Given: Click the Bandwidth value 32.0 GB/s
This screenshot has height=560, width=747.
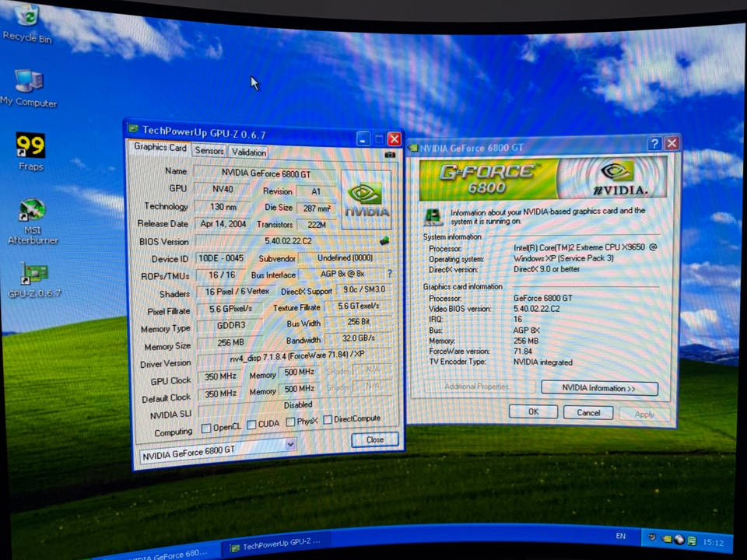Looking at the screenshot, I should pyautogui.click(x=358, y=338).
